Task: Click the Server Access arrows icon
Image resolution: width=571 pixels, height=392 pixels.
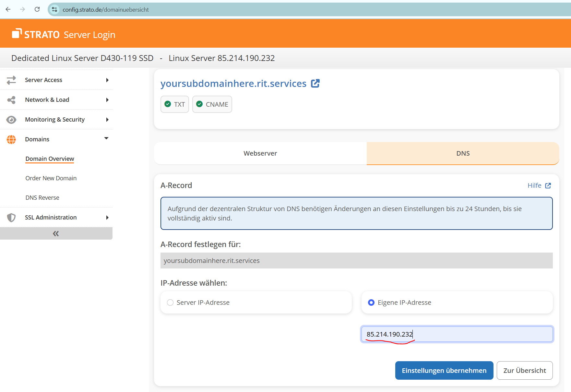Action: pyautogui.click(x=11, y=80)
